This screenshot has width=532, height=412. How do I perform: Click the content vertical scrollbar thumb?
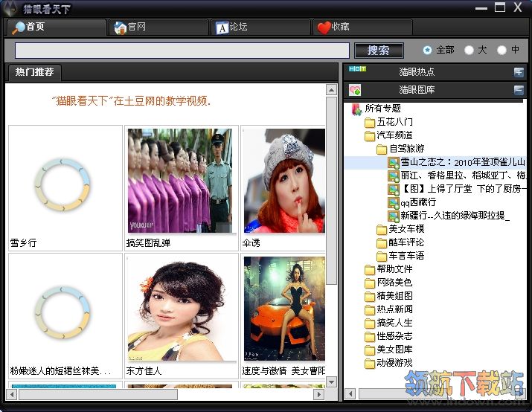coord(331,191)
